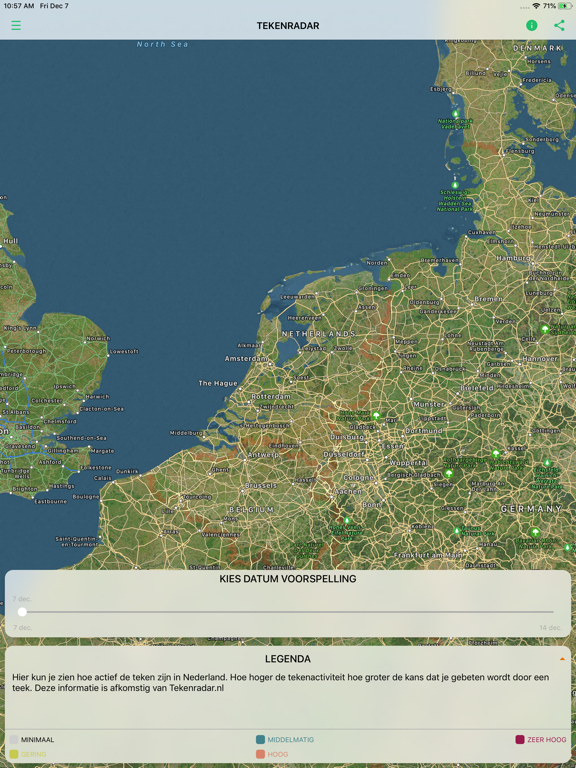Click the battery status icon
The image size is (576, 768).
point(565,6)
